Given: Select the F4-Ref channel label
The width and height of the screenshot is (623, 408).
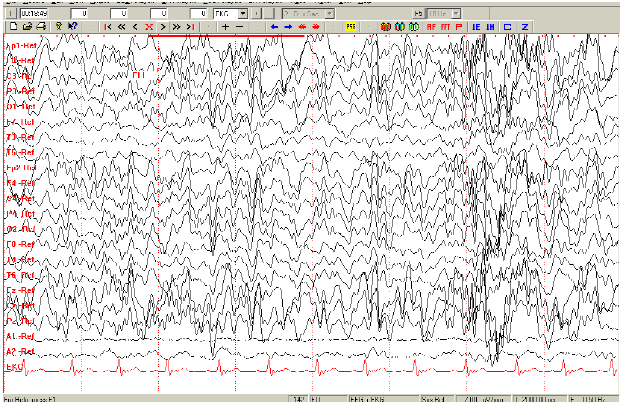Looking at the screenshot, I should click(20, 183).
